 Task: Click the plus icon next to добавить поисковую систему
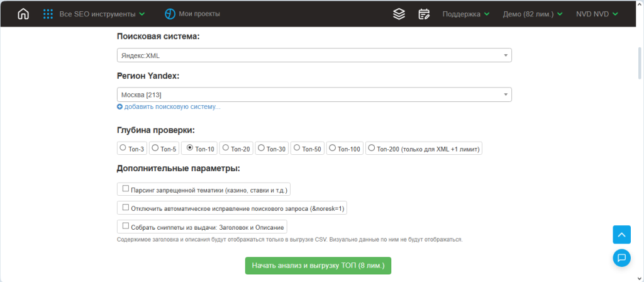(x=120, y=107)
